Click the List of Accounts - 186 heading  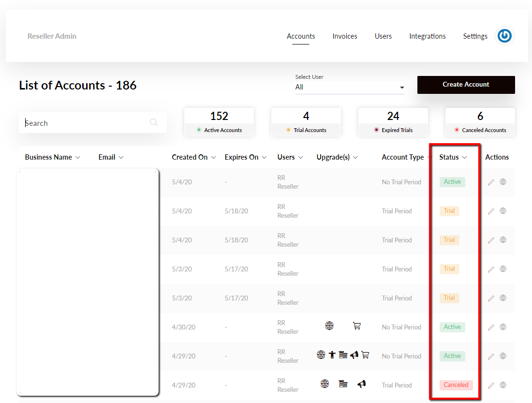click(x=78, y=85)
